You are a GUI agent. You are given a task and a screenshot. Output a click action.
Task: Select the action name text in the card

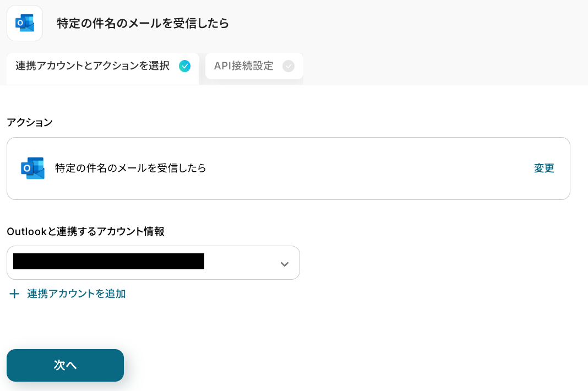pyautogui.click(x=130, y=169)
